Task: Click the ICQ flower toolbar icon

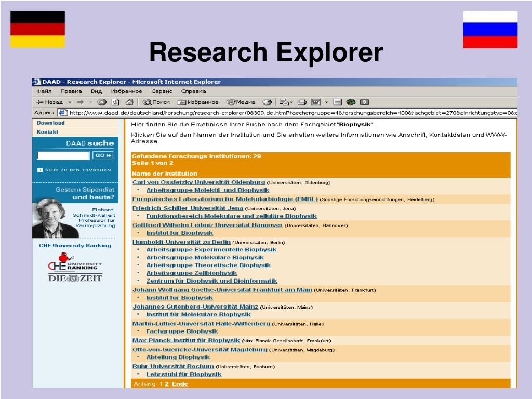Action: [x=351, y=102]
